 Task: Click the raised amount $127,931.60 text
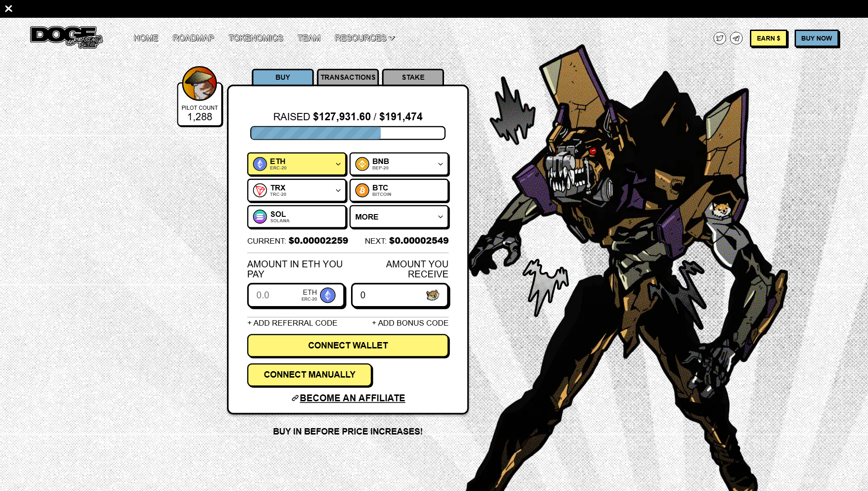342,117
